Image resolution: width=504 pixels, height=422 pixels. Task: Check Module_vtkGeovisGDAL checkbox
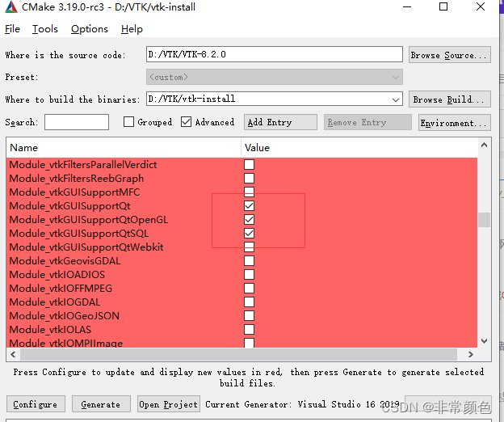tap(249, 261)
